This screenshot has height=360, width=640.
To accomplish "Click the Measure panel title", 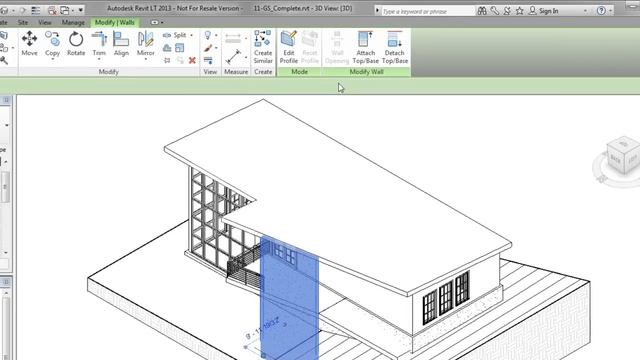I will coord(236,72).
